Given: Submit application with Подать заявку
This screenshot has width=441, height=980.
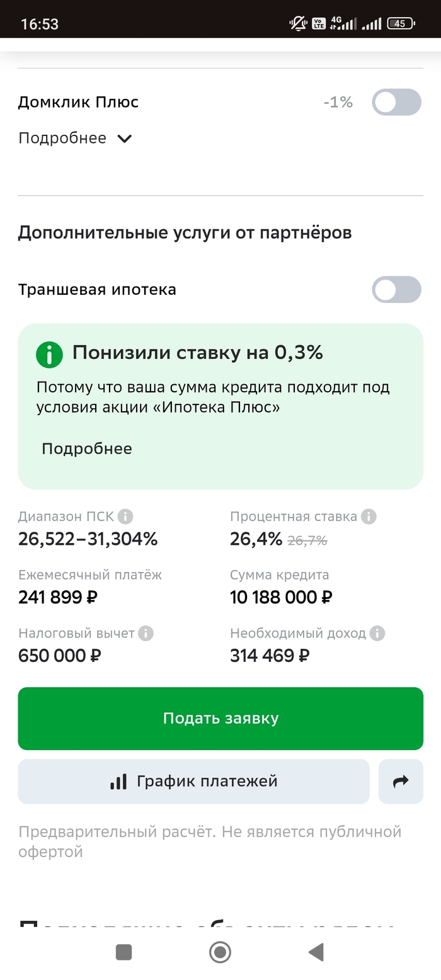Looking at the screenshot, I should click(220, 719).
